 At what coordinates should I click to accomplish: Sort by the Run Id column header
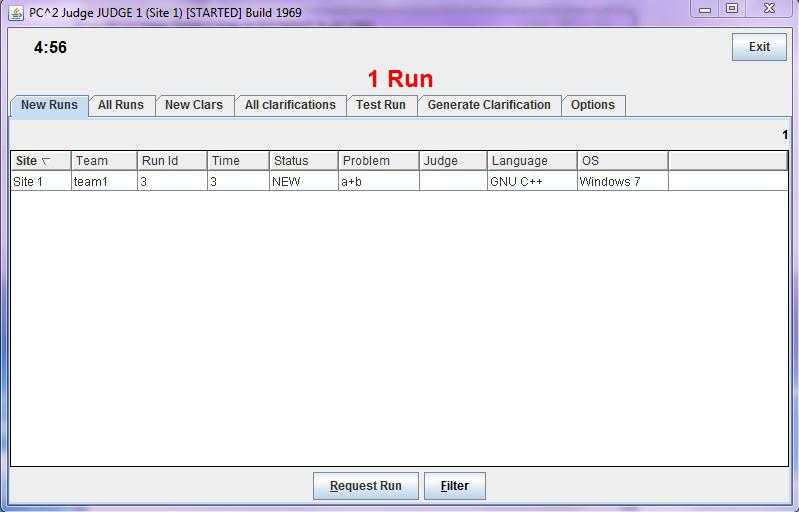[172, 161]
